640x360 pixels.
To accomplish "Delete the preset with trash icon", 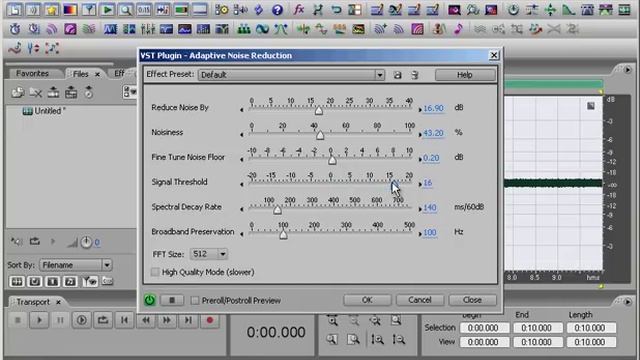I will pos(415,75).
